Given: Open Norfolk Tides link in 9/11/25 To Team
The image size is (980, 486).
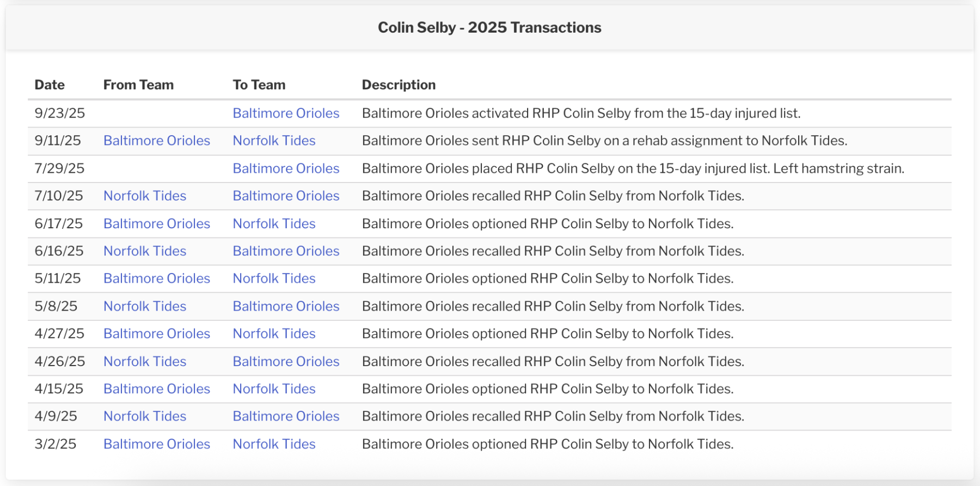Looking at the screenshot, I should tap(274, 141).
